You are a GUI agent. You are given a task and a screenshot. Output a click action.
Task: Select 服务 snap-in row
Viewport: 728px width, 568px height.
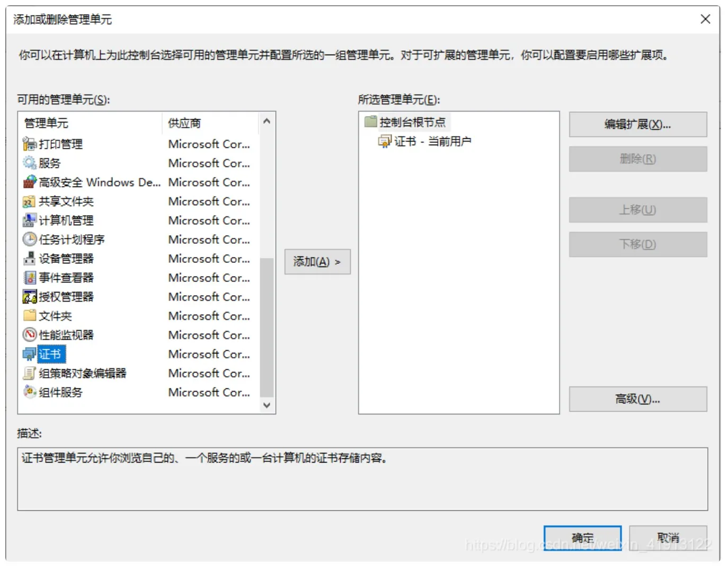(x=49, y=163)
